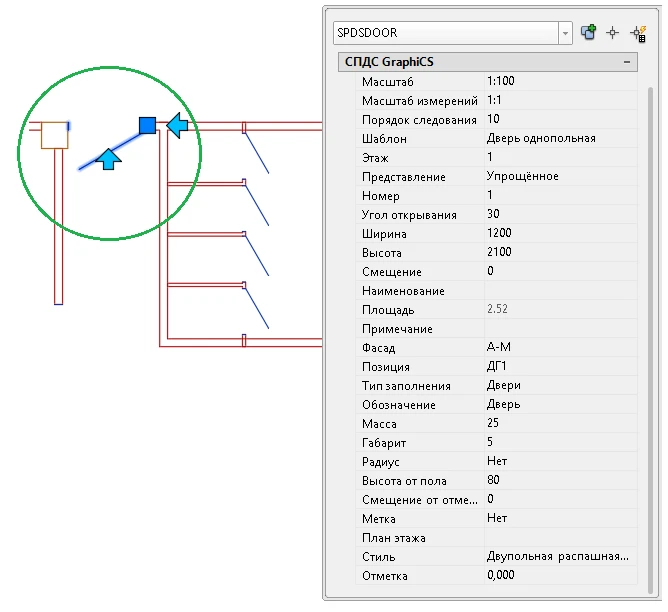Viewport: 668px width, 612px height.
Task: Click the Стиль value Двупольная распашная
Action: pyautogui.click(x=560, y=557)
